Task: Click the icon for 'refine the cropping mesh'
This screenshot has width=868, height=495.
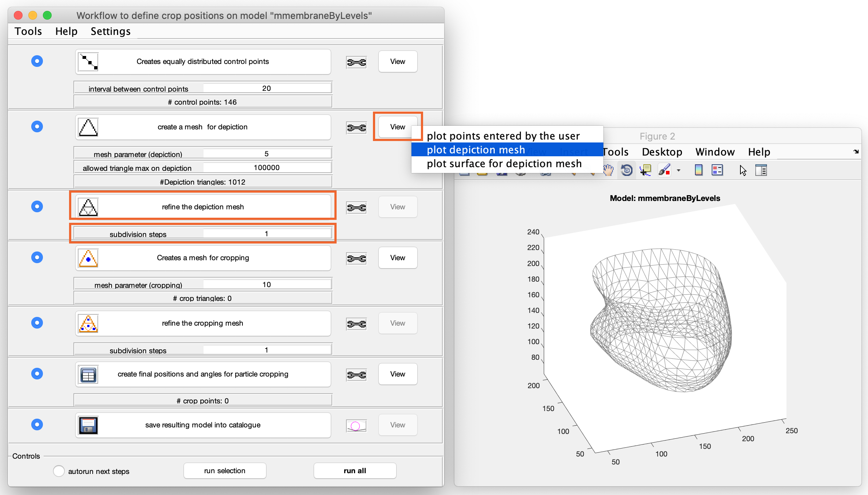Action: tap(88, 323)
